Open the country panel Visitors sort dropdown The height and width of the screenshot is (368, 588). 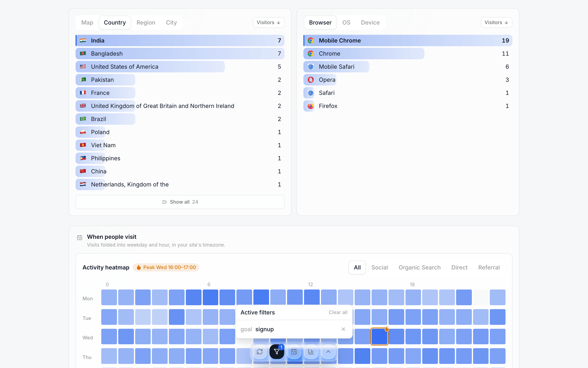coord(268,22)
